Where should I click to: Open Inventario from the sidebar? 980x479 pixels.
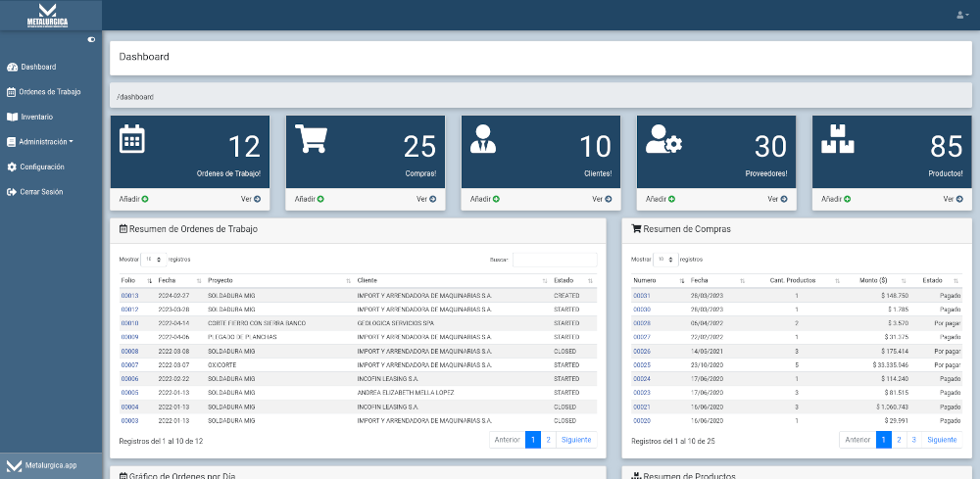pos(36,117)
